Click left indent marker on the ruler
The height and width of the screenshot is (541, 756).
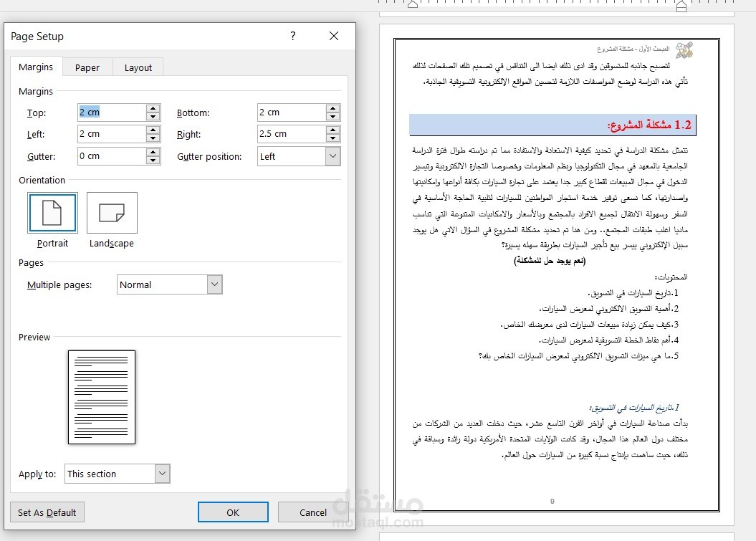pos(413,4)
